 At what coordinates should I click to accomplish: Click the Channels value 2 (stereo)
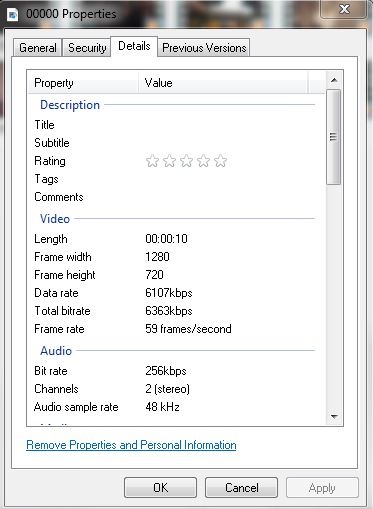coord(167,389)
